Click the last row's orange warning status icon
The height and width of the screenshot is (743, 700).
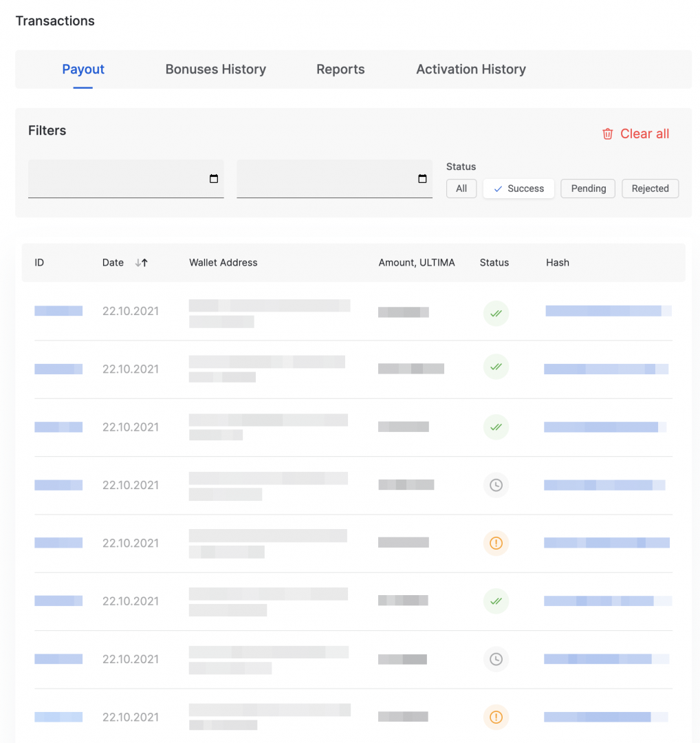point(495,717)
